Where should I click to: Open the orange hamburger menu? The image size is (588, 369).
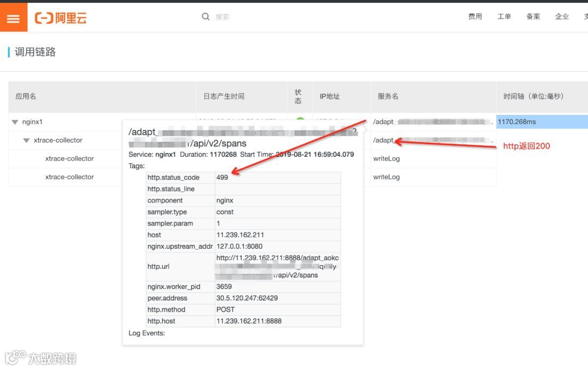(14, 17)
